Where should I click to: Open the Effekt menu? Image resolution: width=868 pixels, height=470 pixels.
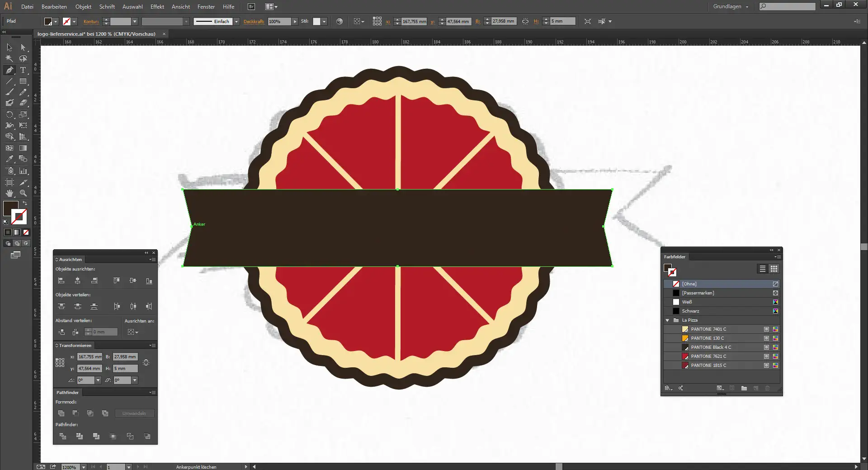click(x=157, y=6)
